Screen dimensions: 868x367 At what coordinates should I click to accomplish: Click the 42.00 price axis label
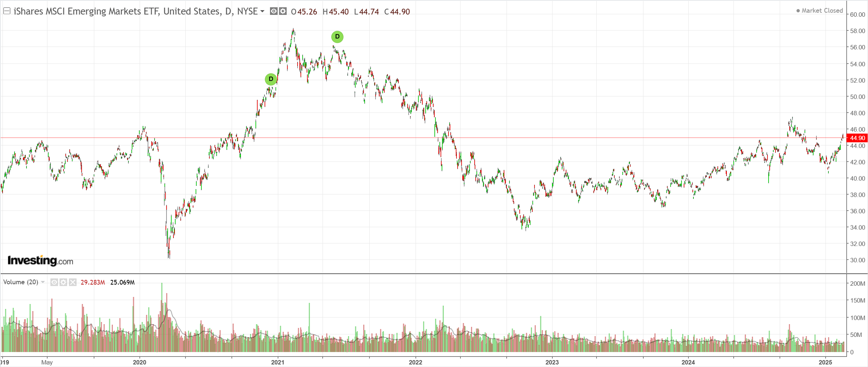pyautogui.click(x=857, y=162)
